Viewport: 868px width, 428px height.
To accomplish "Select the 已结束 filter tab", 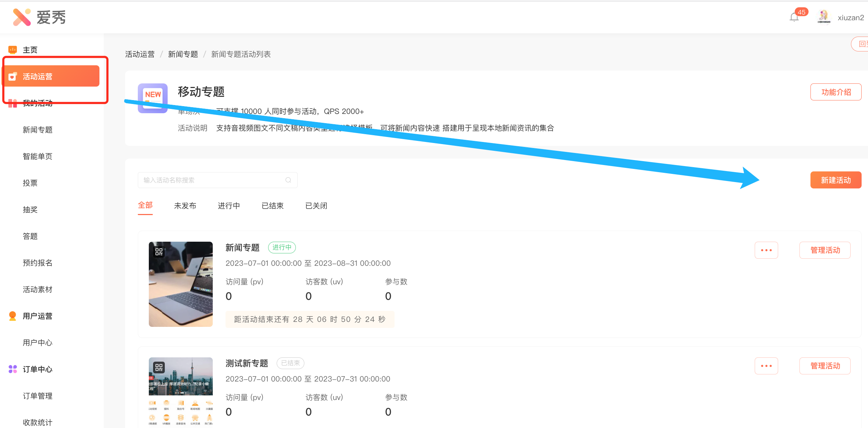I will 272,205.
